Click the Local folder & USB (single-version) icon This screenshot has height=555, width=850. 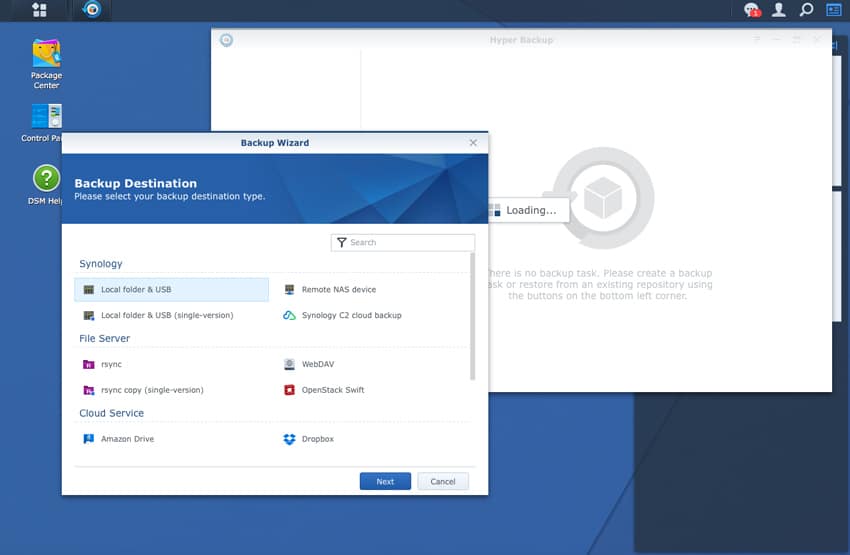coord(89,315)
